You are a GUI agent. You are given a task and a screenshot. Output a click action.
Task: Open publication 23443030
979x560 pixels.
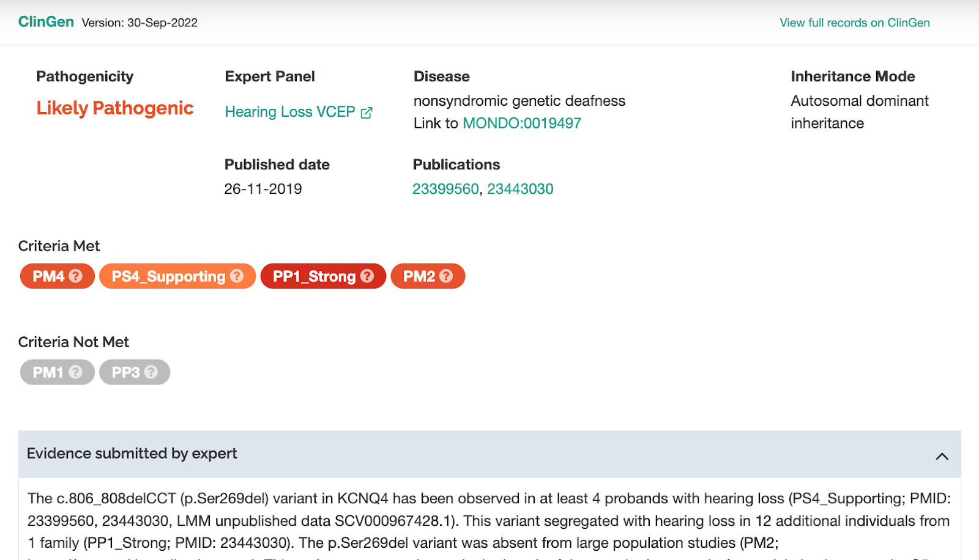point(520,189)
